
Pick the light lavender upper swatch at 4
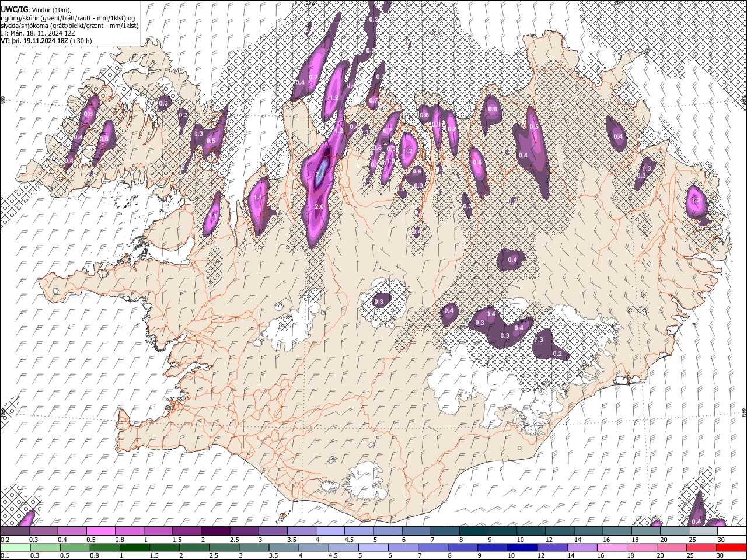coord(330,531)
